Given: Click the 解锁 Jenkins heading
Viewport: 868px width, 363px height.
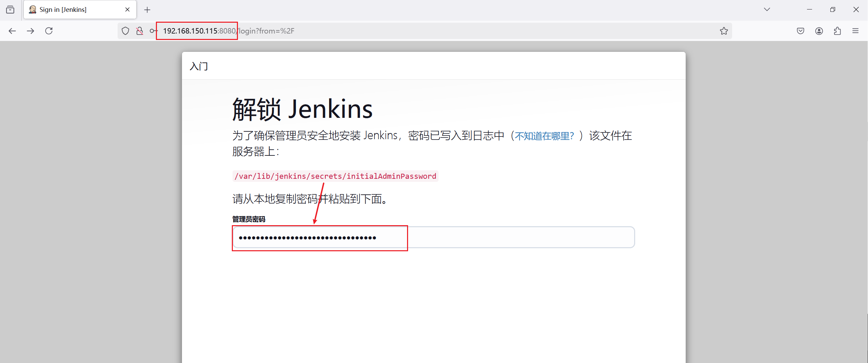Looking at the screenshot, I should [302, 109].
